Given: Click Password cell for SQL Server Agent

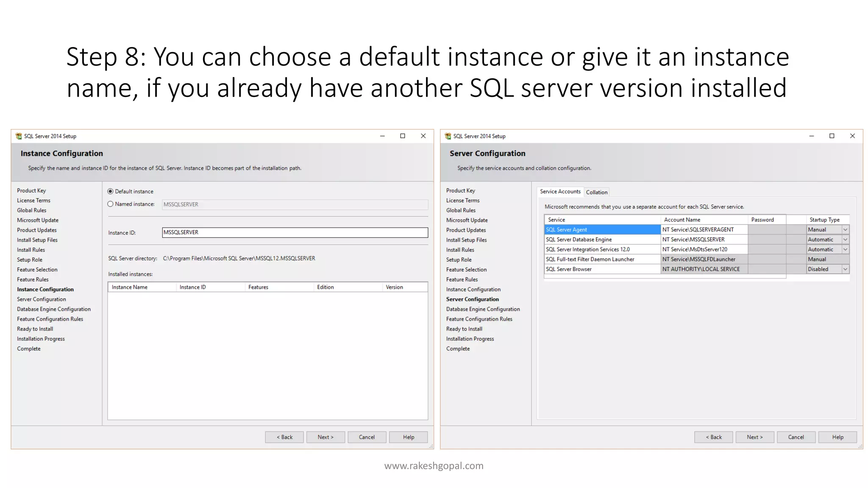Looking at the screenshot, I should 767,230.
